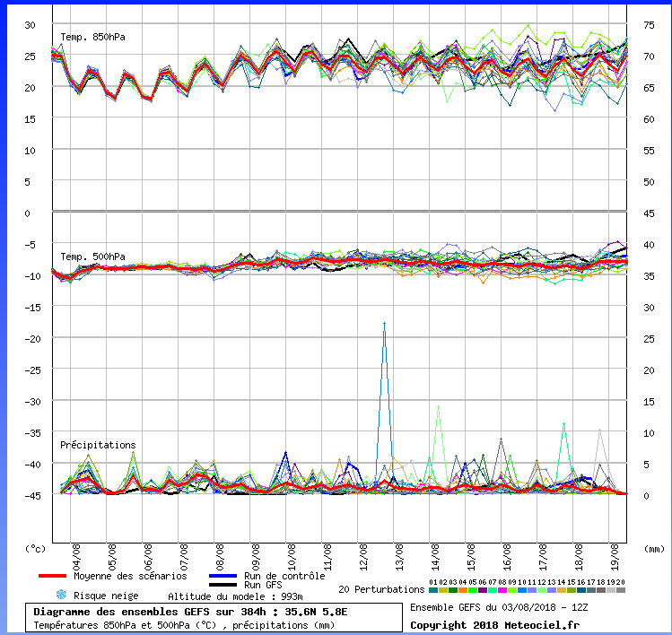Image resolution: width=672 pixels, height=635 pixels.
Task: Click the 14/08 date label
Action: [435, 558]
